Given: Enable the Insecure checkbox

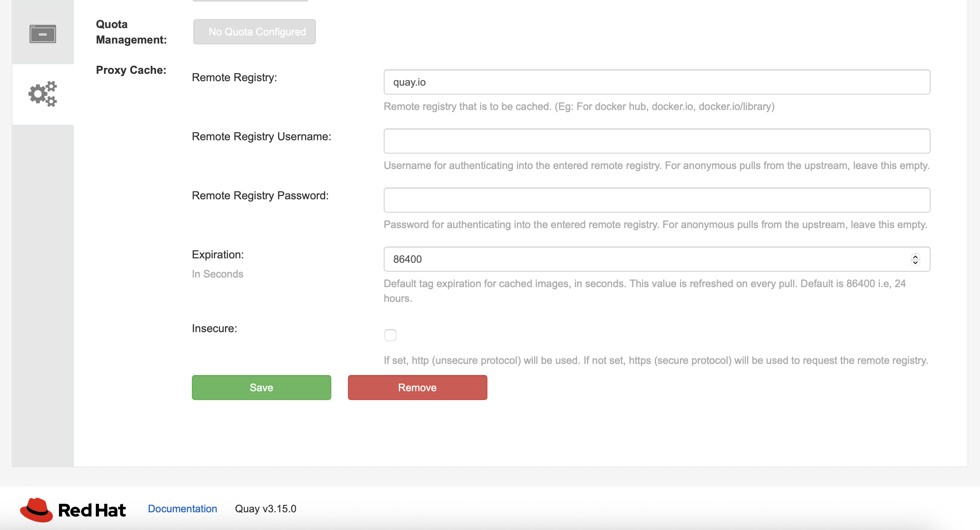Looking at the screenshot, I should [x=390, y=335].
